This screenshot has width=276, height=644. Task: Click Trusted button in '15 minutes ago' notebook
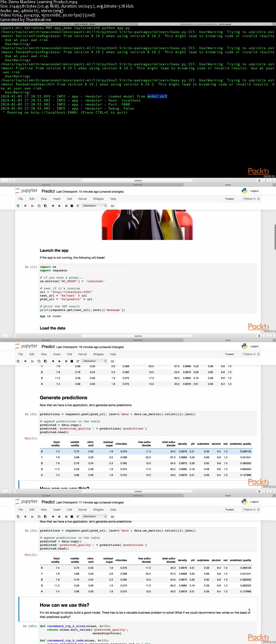[229, 199]
